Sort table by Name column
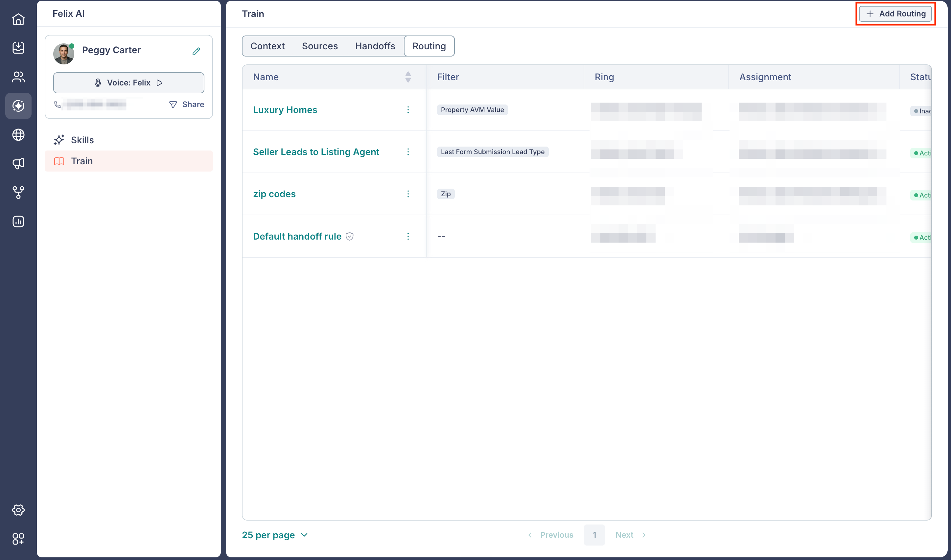The width and height of the screenshot is (951, 560). click(408, 77)
